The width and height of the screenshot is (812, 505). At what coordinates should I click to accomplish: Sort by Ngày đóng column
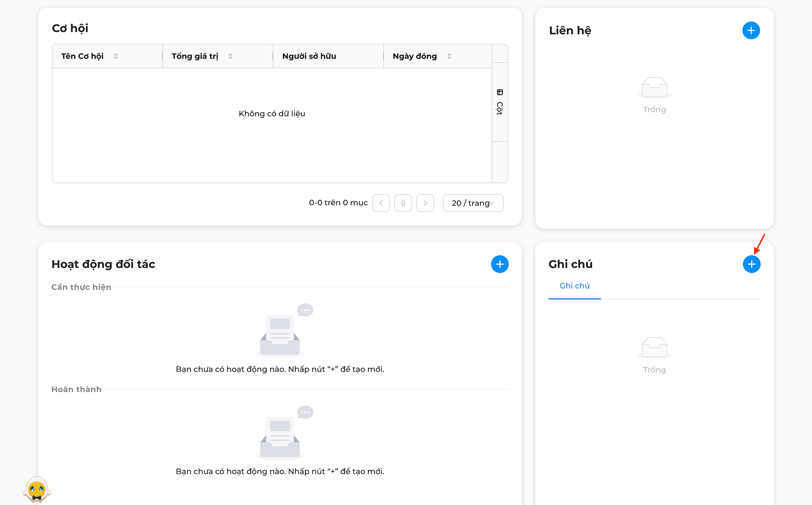[x=449, y=56]
